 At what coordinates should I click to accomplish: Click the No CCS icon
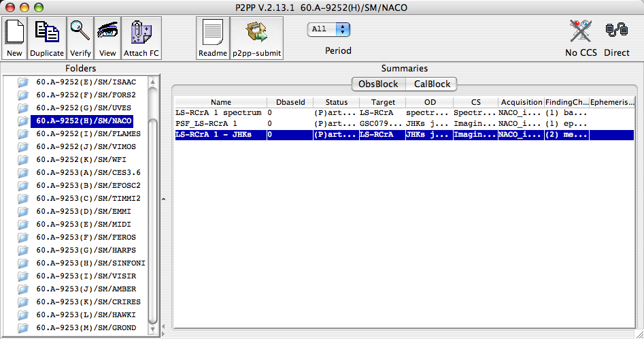(x=581, y=31)
